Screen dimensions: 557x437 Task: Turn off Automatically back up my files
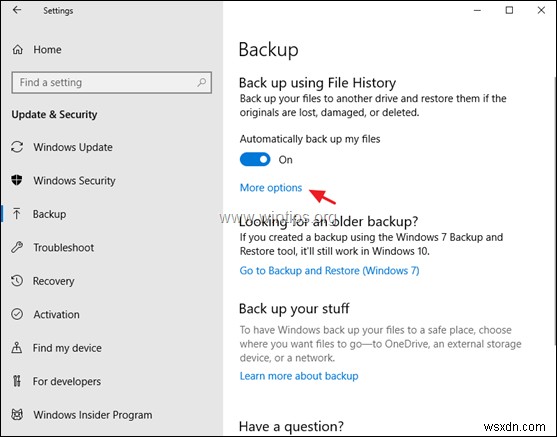click(x=255, y=160)
